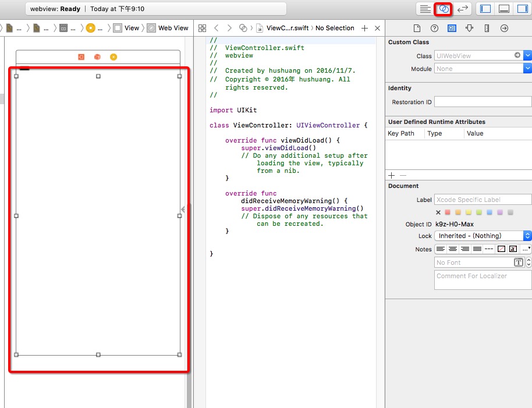Collapse the document outline arrow on canvas edge
Viewport: 532px width, 408px height.
pos(183,210)
